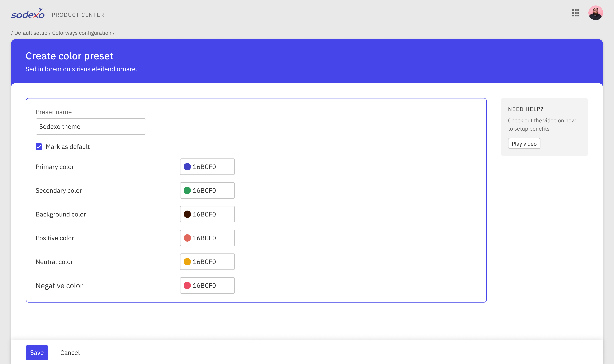Screen dimensions: 614x364
Task: Click the Preset name text field
Action: 91,127
